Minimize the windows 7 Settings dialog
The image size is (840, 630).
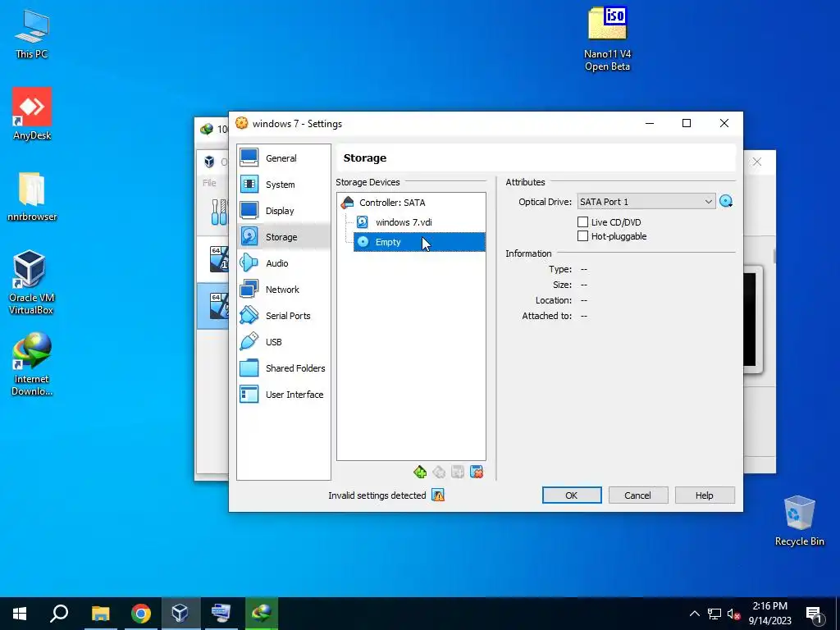[650, 124]
